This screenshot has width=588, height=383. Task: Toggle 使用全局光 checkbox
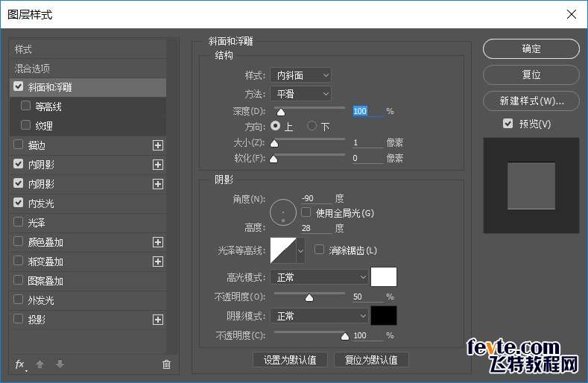point(306,212)
